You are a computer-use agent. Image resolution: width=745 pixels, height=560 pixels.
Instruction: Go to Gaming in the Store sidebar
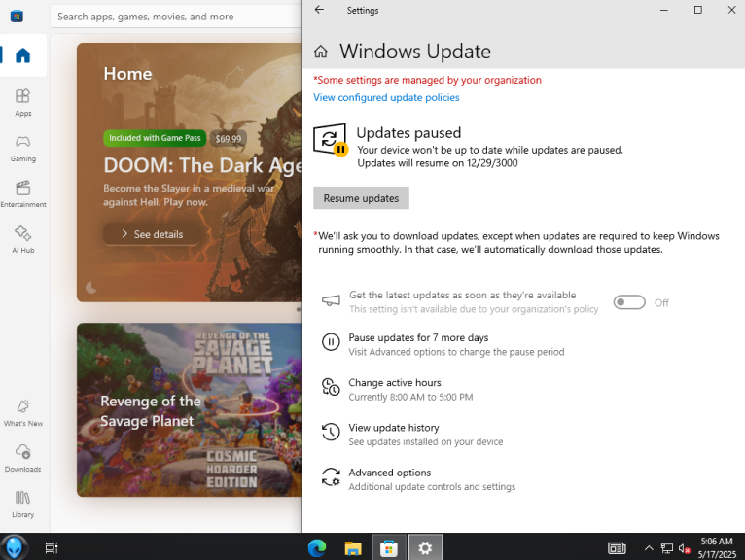tap(22, 148)
